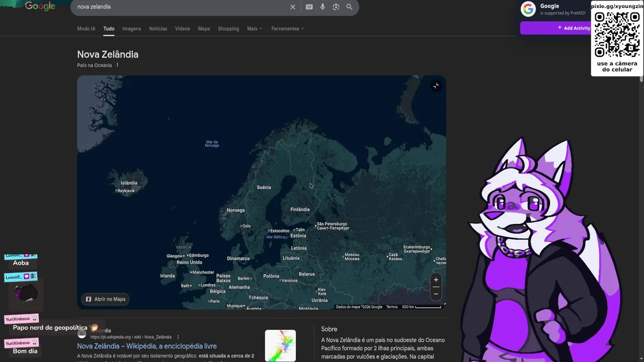Screen dimensions: 644x362
Task: Open options menu for the Wikipedia result
Action: [178, 337]
